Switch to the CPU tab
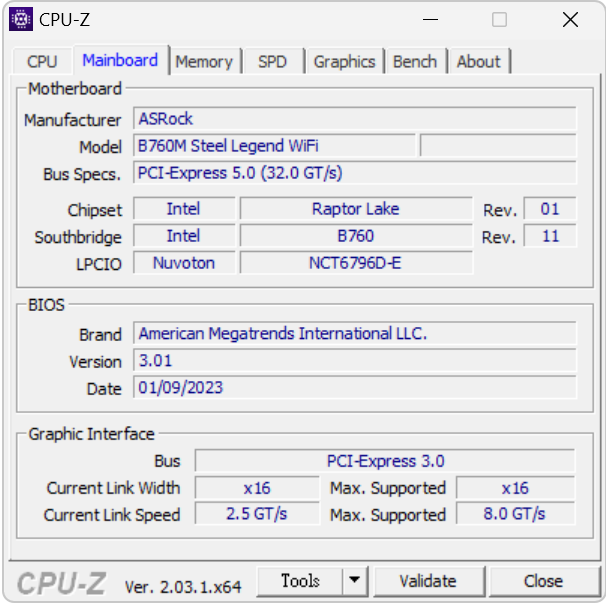 [42, 61]
